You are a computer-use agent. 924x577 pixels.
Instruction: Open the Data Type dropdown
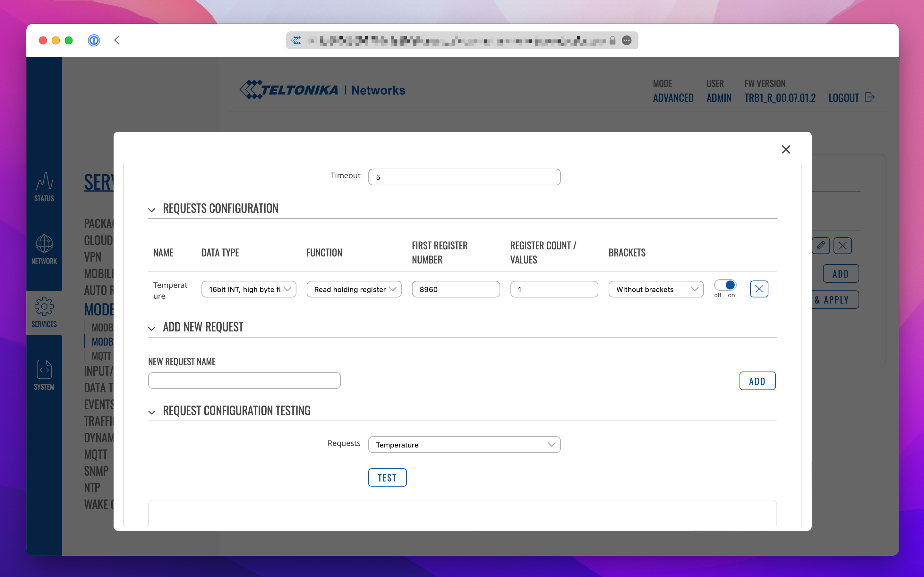click(249, 289)
